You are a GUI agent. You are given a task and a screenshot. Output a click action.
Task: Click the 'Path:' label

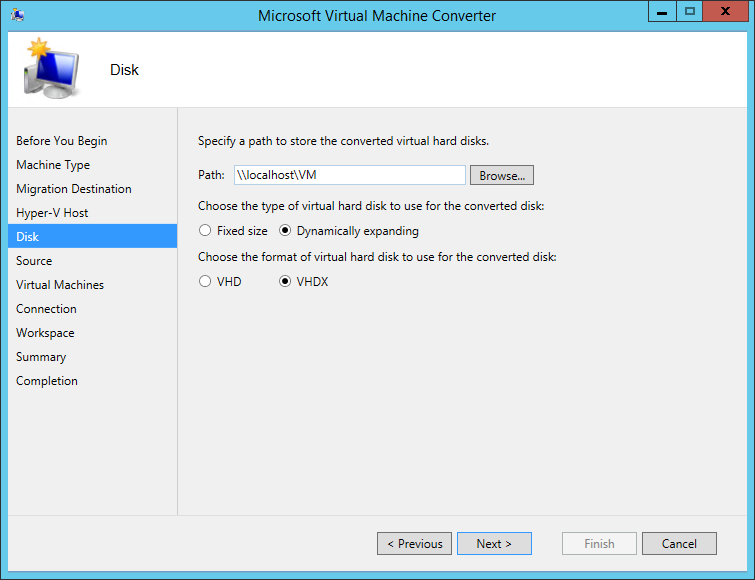[211, 175]
